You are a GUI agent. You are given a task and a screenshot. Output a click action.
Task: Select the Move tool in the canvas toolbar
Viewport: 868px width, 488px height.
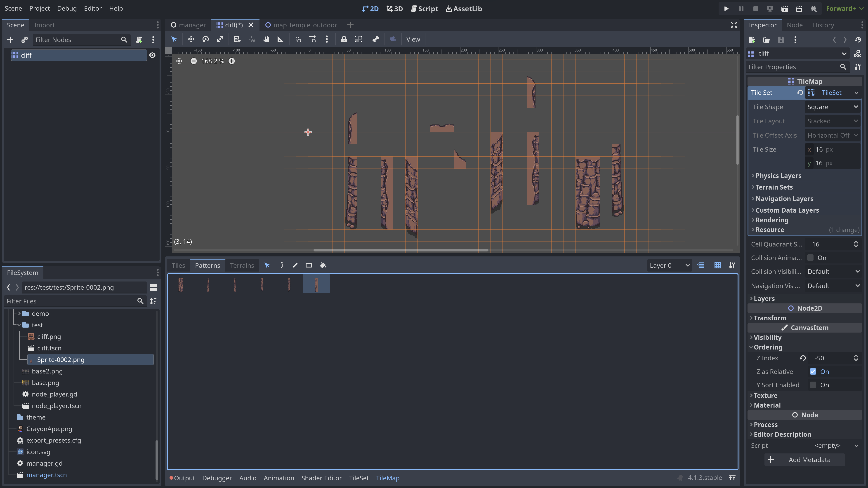tap(191, 39)
